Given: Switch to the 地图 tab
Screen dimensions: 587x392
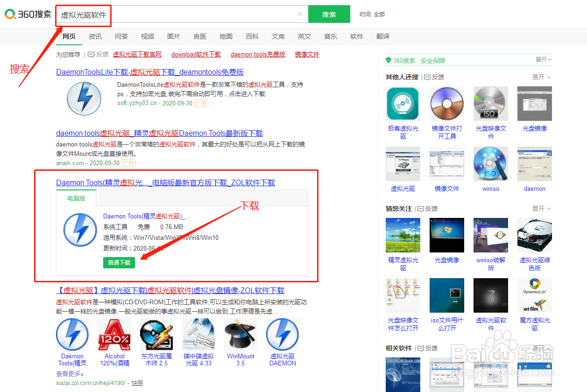Looking at the screenshot, I should point(226,36).
